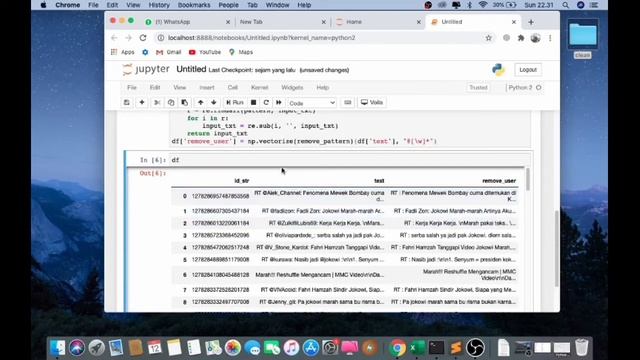Switch to the Home browser tab

[x=377, y=22]
